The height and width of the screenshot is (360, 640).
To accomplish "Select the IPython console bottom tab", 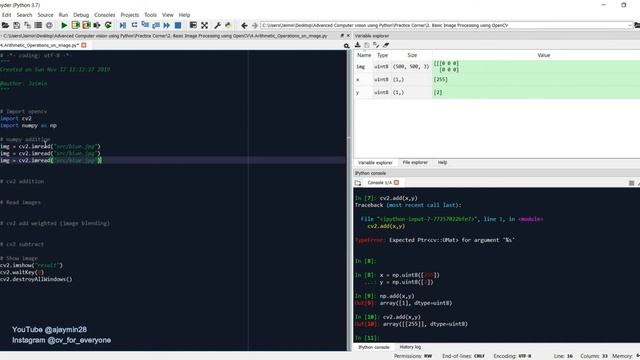I will tap(373, 347).
